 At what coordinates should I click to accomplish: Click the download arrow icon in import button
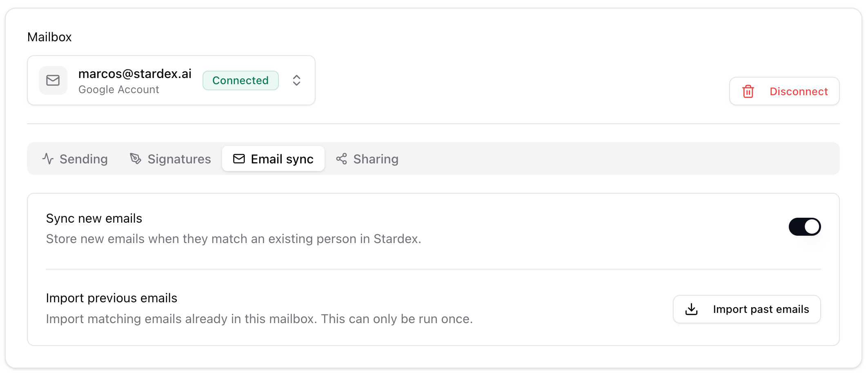tap(692, 309)
